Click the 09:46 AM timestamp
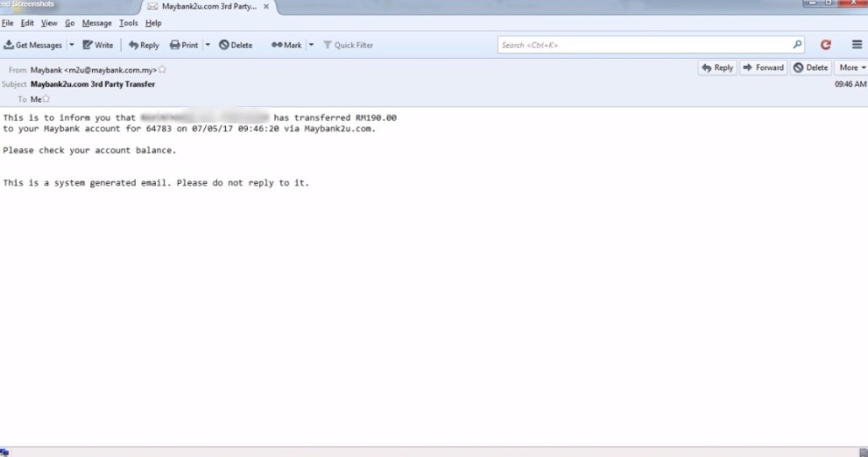 click(x=850, y=84)
